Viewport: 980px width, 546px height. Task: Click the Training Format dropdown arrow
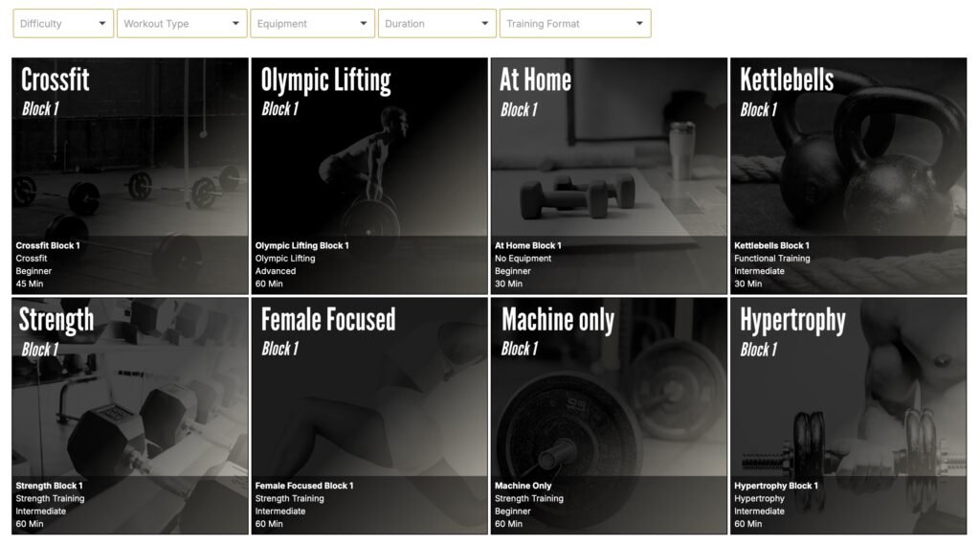point(639,24)
